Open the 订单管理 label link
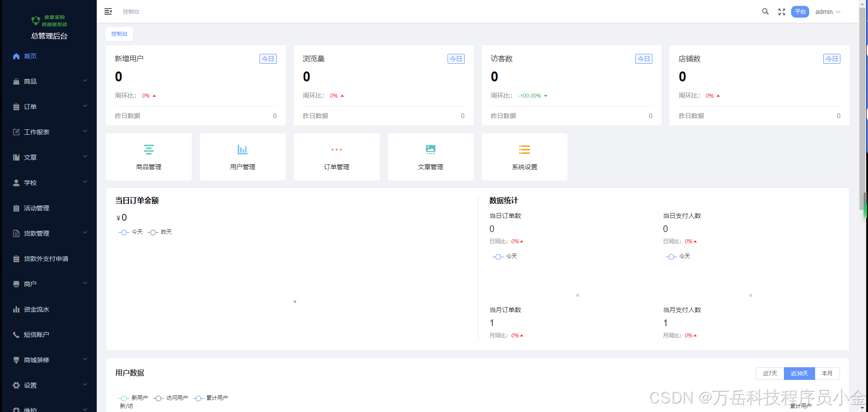Screen dimensions: 868x412 point(337,167)
